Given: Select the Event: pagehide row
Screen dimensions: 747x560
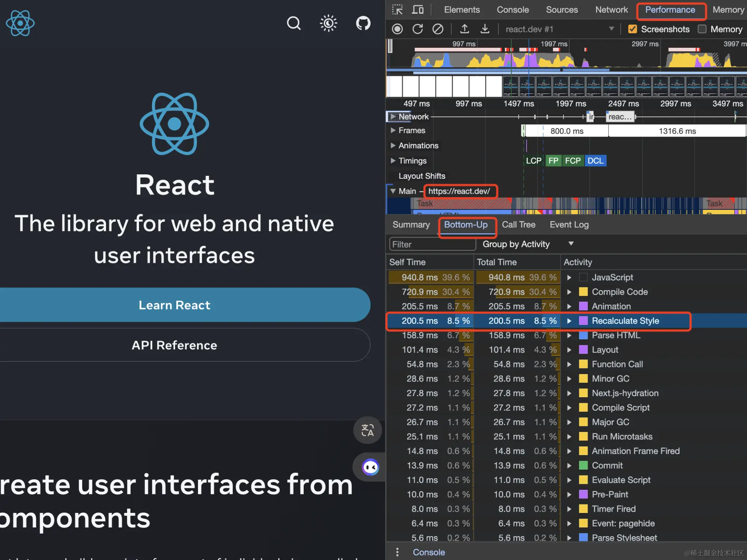Looking at the screenshot, I should point(566,523).
